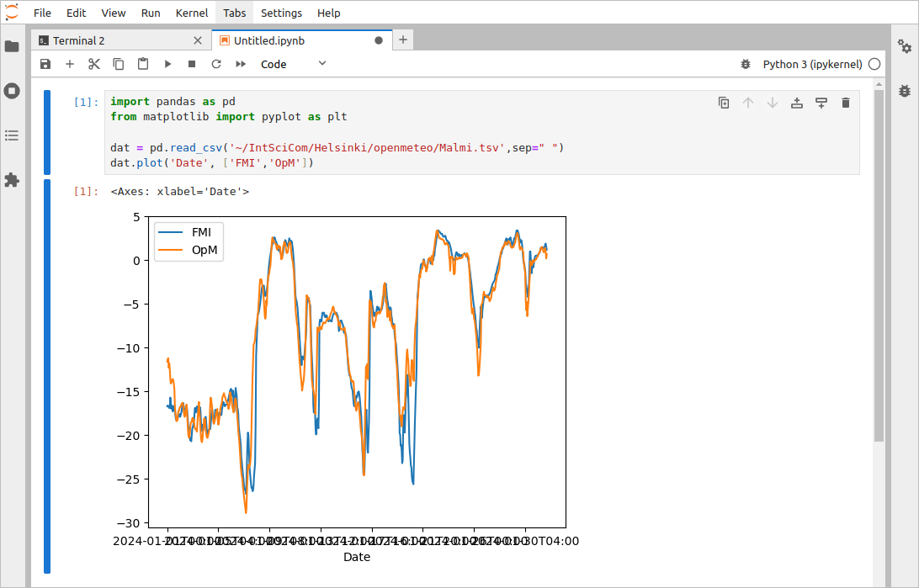Open the Tabs menu
The height and width of the screenshot is (588, 919).
point(235,13)
